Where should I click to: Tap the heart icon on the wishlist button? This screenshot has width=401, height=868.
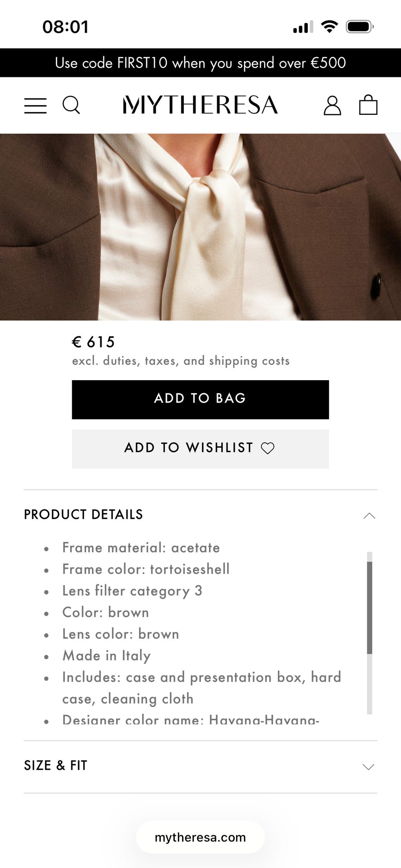[268, 448]
